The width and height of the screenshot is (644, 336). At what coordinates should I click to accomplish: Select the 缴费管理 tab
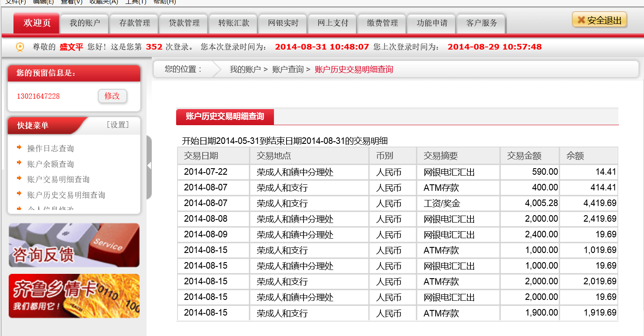[x=382, y=23]
